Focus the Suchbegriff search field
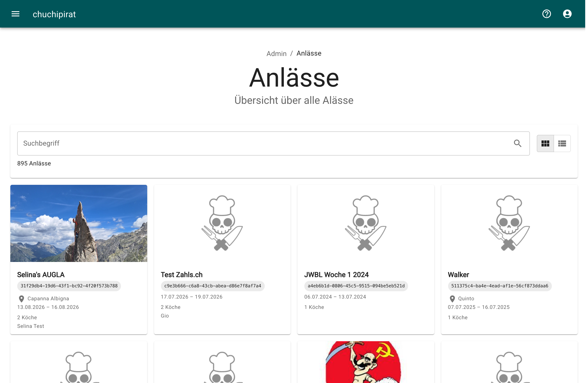The width and height of the screenshot is (588, 383). click(x=273, y=143)
